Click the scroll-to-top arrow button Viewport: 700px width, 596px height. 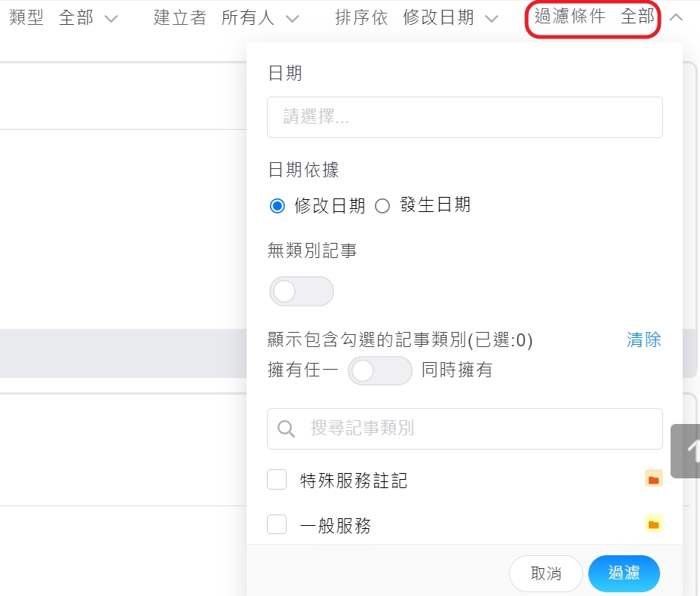(688, 450)
